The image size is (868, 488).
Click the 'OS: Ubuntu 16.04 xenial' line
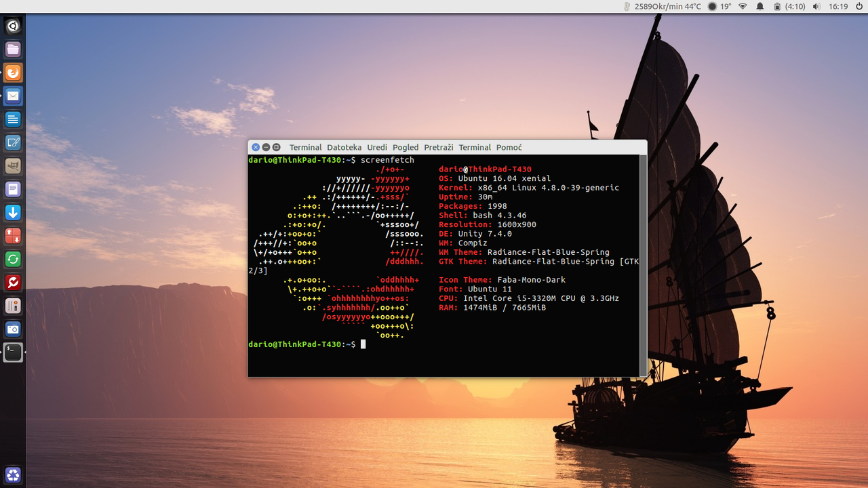(494, 179)
